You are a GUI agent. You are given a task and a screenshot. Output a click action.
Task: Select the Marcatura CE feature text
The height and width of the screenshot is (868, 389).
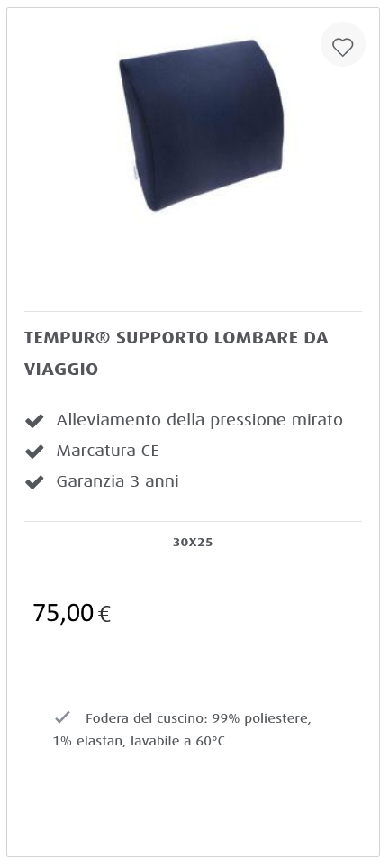click(x=107, y=452)
